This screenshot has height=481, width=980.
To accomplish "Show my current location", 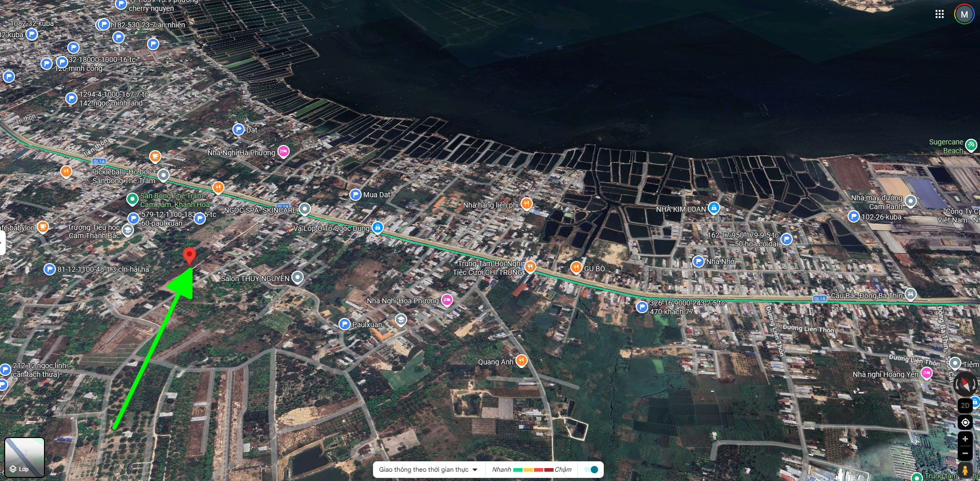I will click(965, 422).
